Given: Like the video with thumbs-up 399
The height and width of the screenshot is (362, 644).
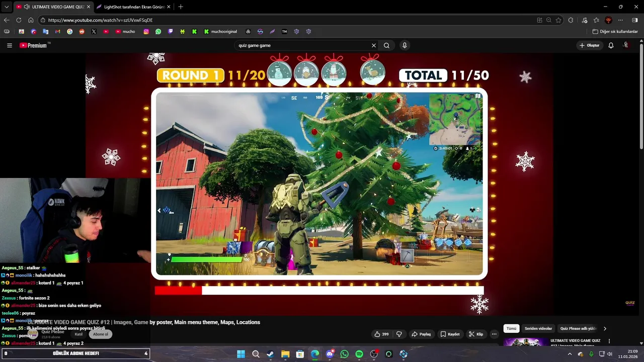Looking at the screenshot, I should coord(381,334).
